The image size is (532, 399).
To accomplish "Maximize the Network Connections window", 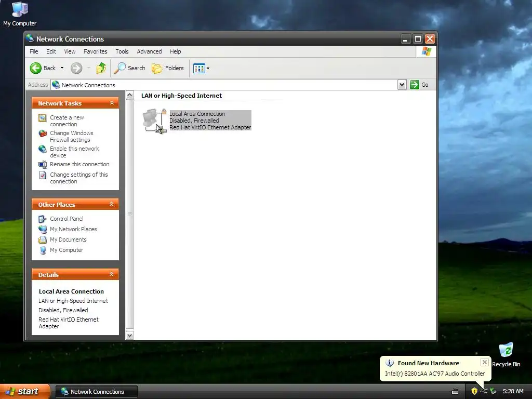I will coord(418,39).
